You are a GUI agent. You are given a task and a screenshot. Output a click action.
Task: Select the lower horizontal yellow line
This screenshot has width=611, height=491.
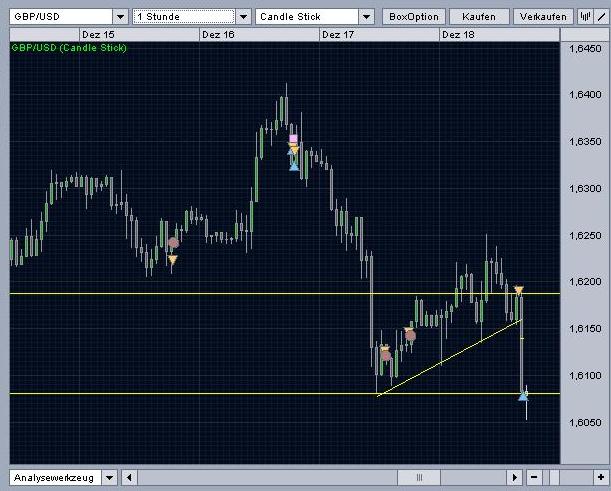pyautogui.click(x=285, y=394)
